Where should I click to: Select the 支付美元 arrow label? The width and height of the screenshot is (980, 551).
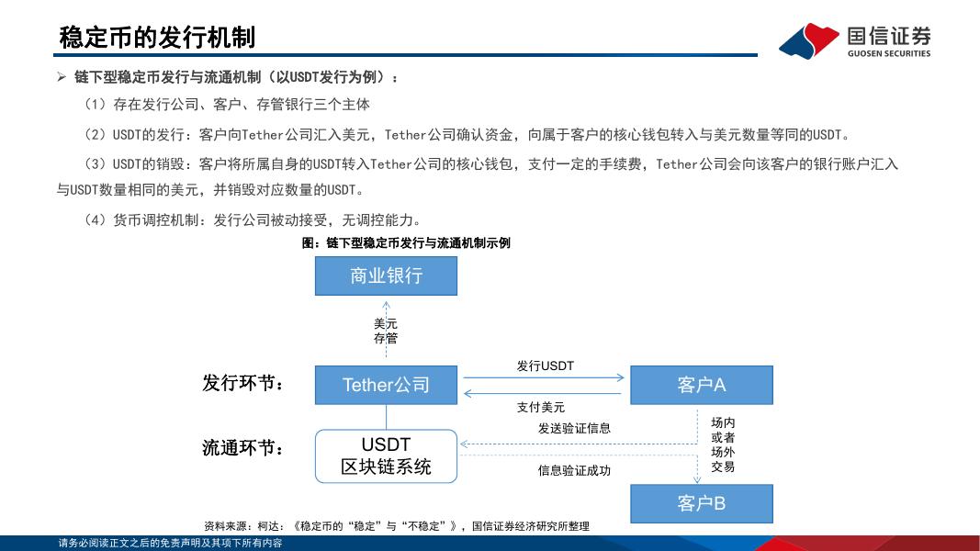pos(541,408)
